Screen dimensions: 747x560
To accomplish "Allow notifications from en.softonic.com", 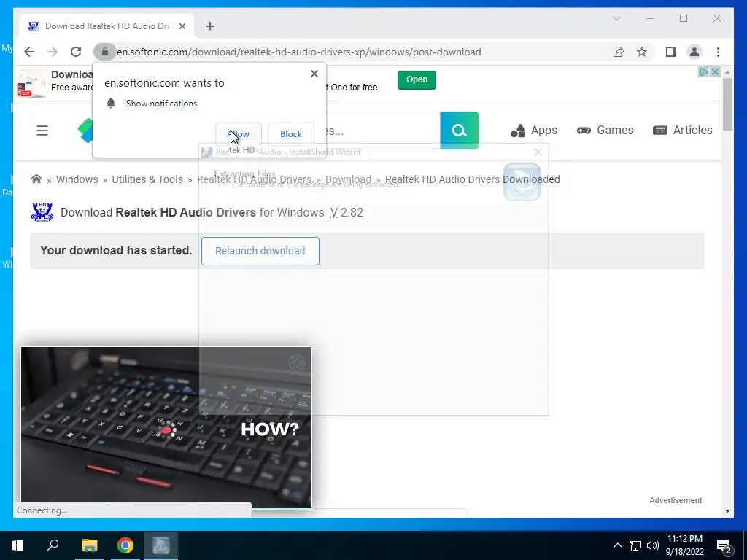I will 239,134.
